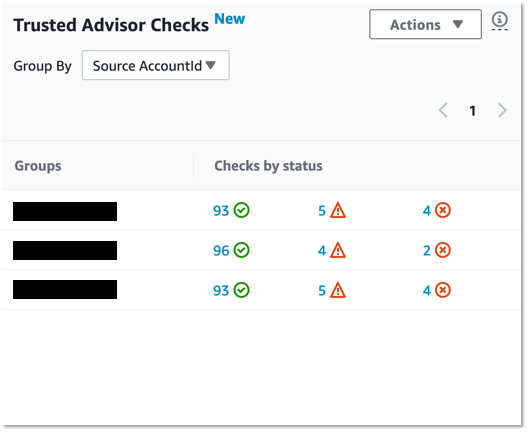Screen dimensions: 528x432
Task: Open the 4 error checks in third row
Action: pos(427,290)
